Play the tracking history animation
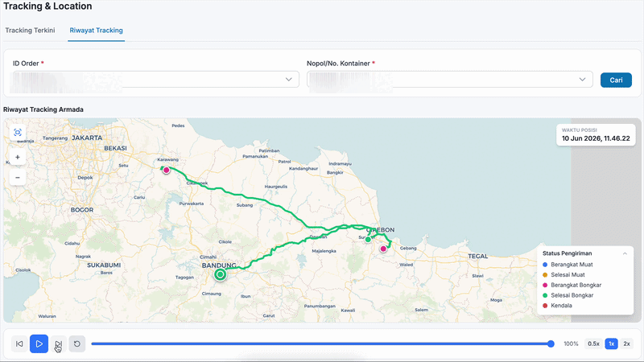The width and height of the screenshot is (644, 362). [x=39, y=344]
